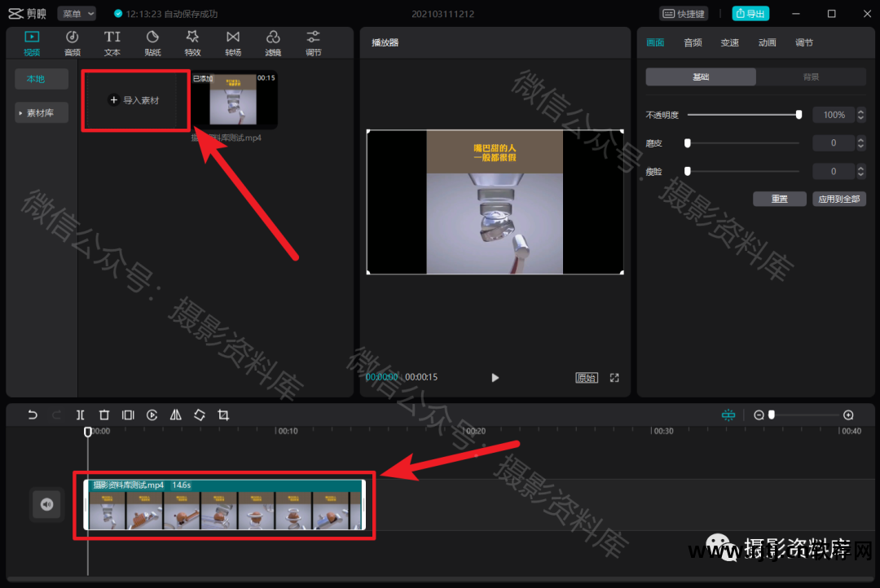The width and height of the screenshot is (880, 588).
Task: Click the 剪映 app logo
Action: tap(28, 14)
